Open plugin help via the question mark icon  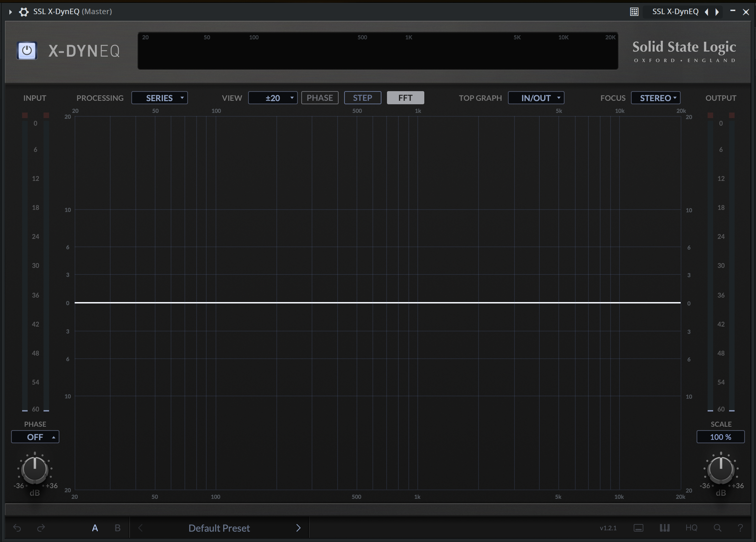(x=741, y=528)
